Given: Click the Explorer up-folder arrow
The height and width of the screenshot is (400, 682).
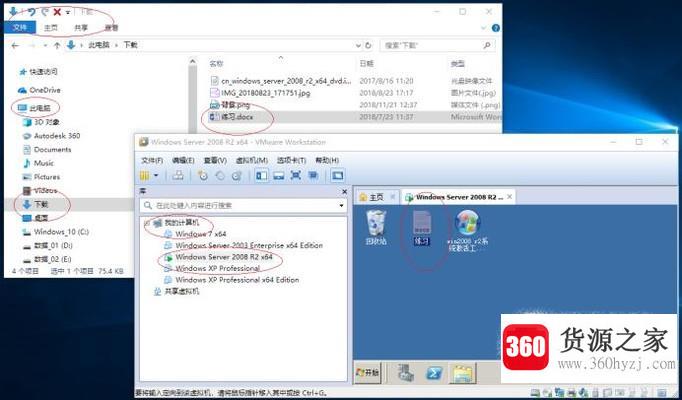Looking at the screenshot, I should [57, 45].
